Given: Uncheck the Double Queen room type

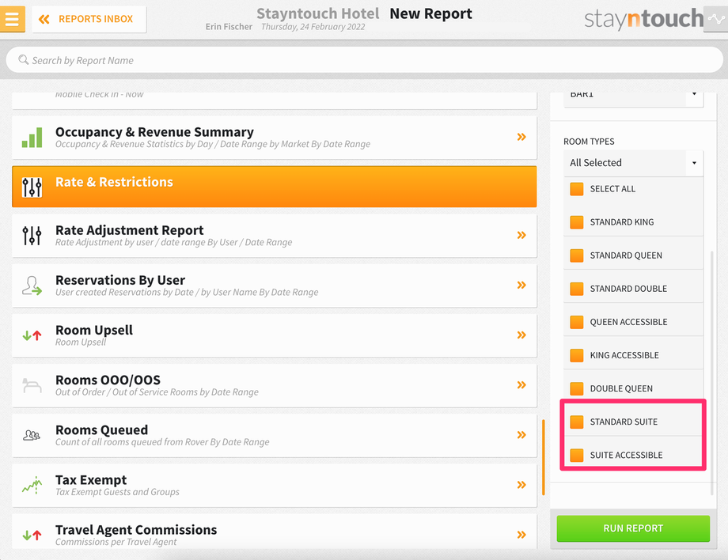Looking at the screenshot, I should pyautogui.click(x=577, y=389).
